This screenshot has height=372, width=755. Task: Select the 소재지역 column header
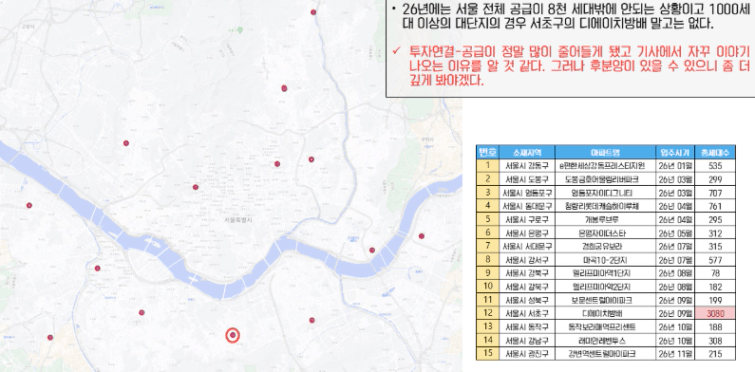pyautogui.click(x=527, y=152)
